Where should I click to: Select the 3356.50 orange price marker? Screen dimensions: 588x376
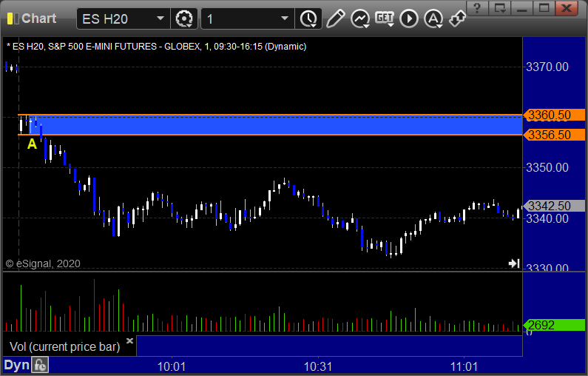(554, 135)
